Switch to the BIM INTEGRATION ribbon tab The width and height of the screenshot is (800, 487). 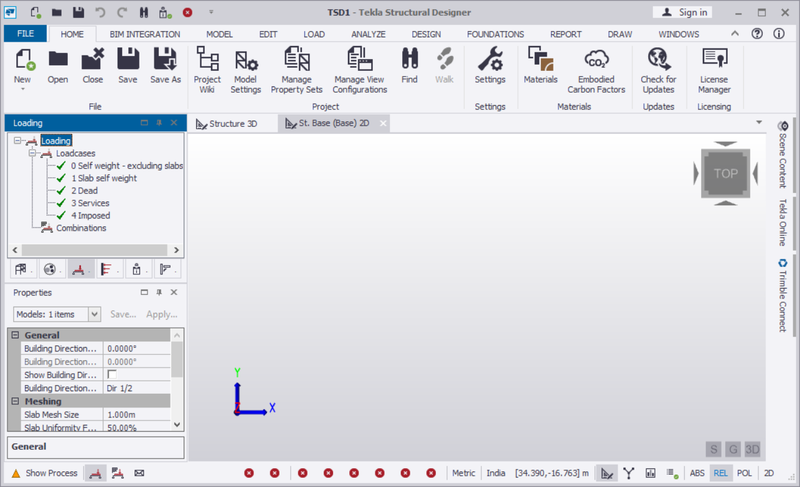(x=145, y=34)
